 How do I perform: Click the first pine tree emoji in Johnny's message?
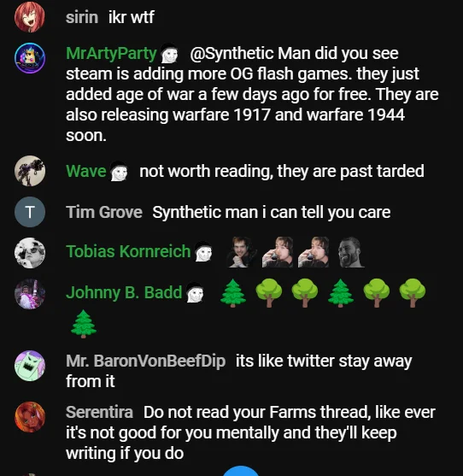click(233, 293)
